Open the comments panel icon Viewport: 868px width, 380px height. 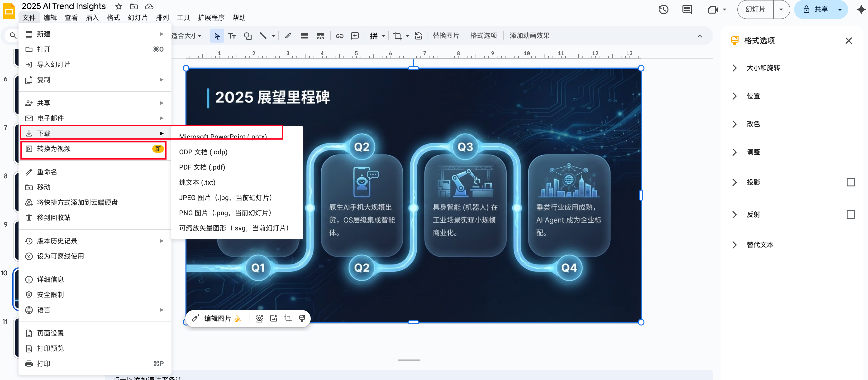(x=687, y=10)
